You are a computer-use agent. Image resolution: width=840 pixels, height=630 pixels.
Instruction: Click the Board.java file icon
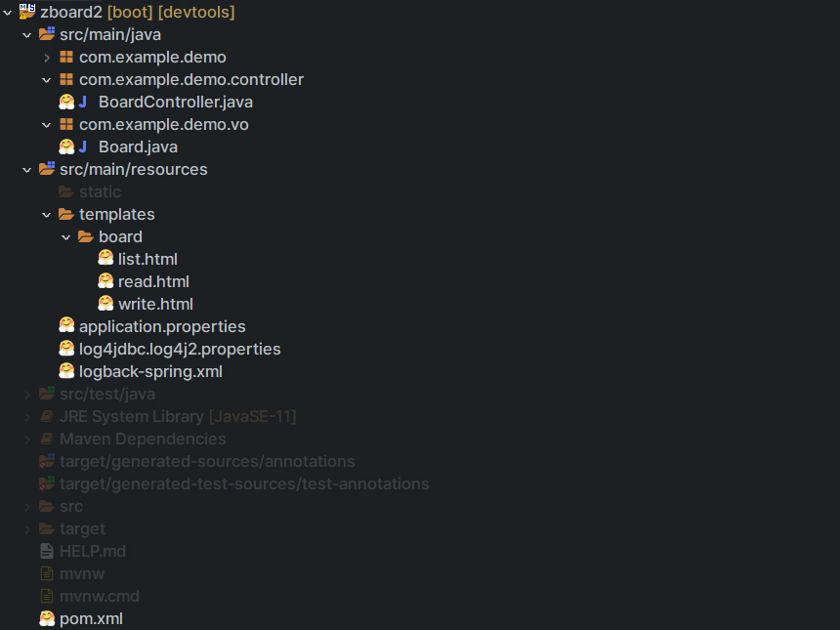(x=66, y=147)
